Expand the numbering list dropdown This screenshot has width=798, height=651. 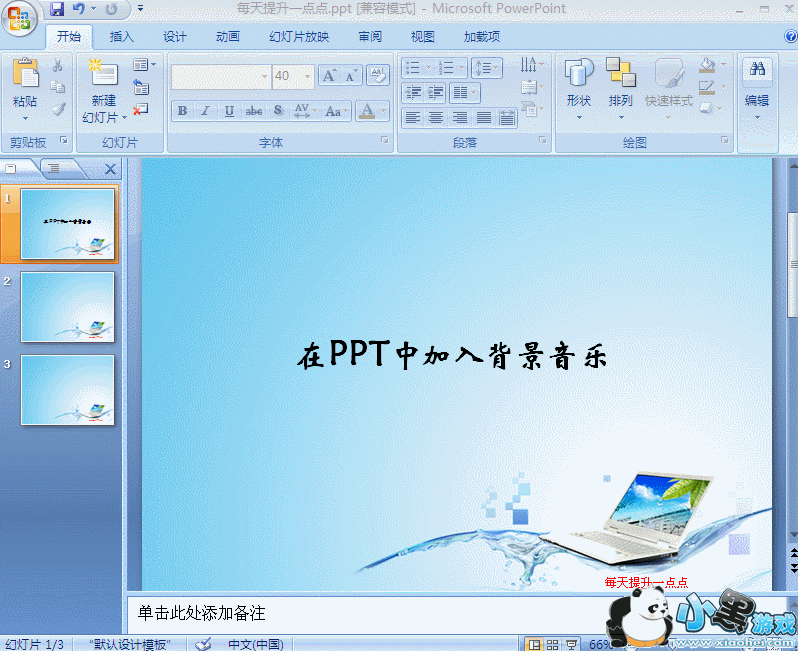(461, 68)
